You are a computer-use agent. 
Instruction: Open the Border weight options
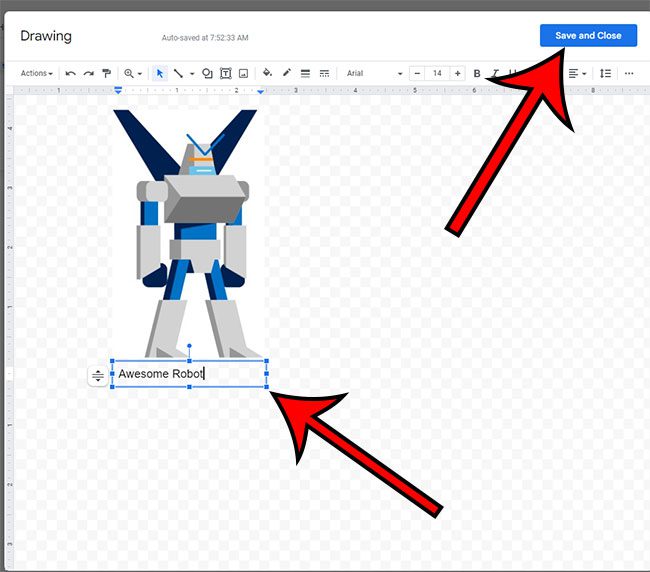tap(305, 73)
